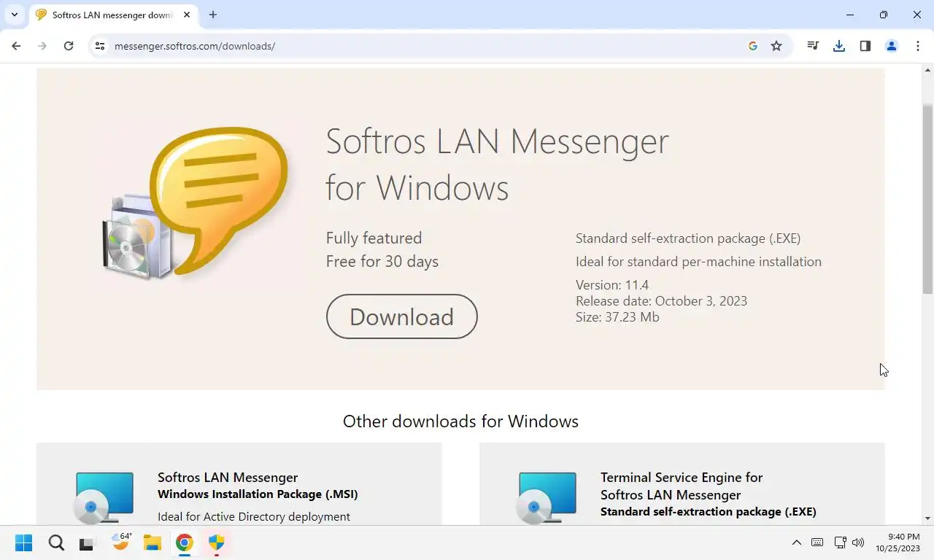Click the touch keyboard tray icon
934x560 pixels.
[817, 542]
